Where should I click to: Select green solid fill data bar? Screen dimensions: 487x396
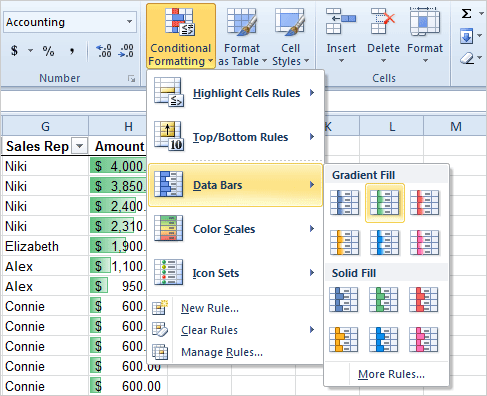click(x=384, y=300)
